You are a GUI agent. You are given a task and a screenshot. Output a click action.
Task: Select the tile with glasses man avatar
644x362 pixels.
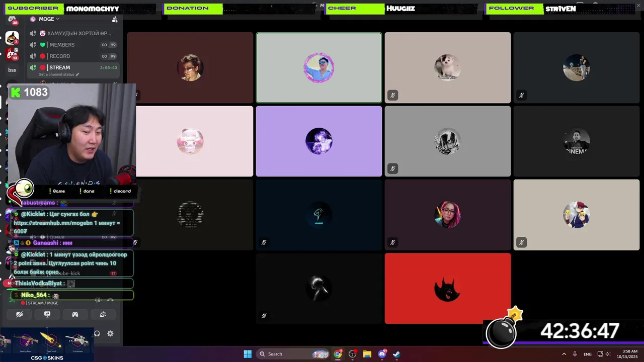[x=190, y=68]
